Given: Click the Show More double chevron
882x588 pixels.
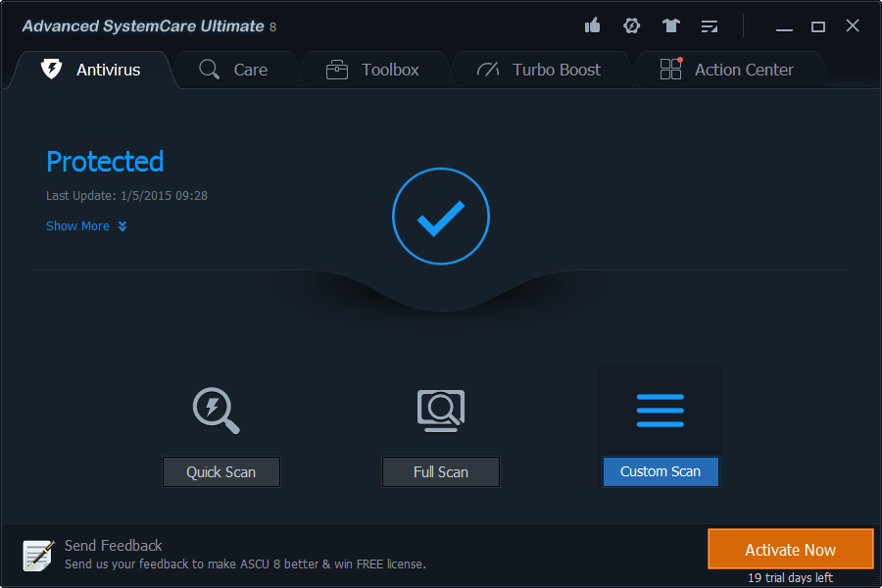Looking at the screenshot, I should 122,226.
